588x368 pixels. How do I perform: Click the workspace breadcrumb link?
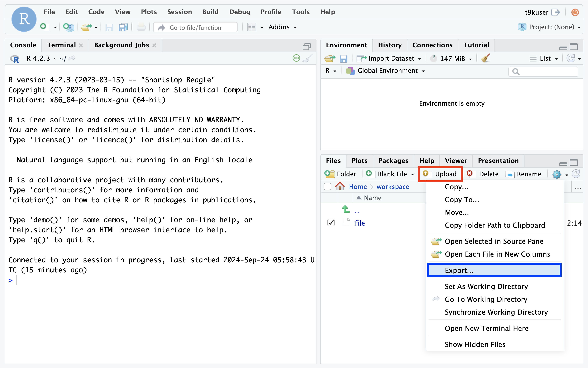[392, 187]
